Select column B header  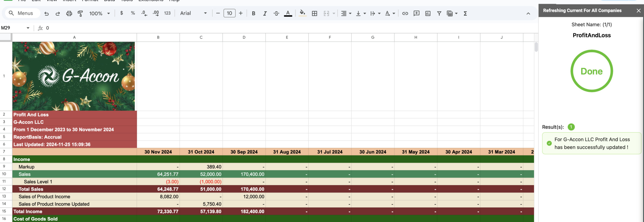(158, 37)
